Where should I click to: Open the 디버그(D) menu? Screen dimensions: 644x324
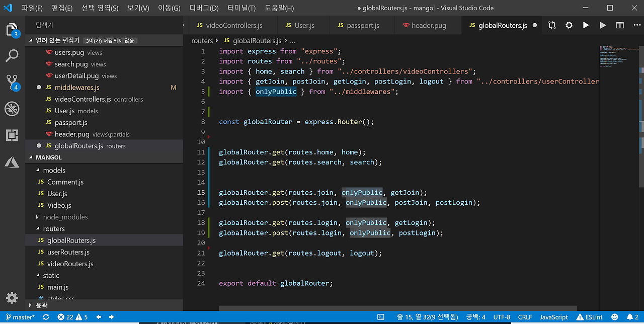click(x=204, y=8)
